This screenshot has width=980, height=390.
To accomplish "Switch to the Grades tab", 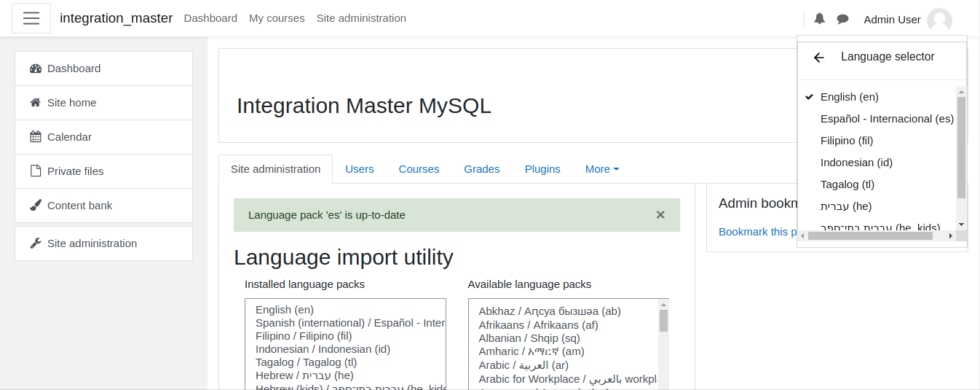I will tap(482, 169).
